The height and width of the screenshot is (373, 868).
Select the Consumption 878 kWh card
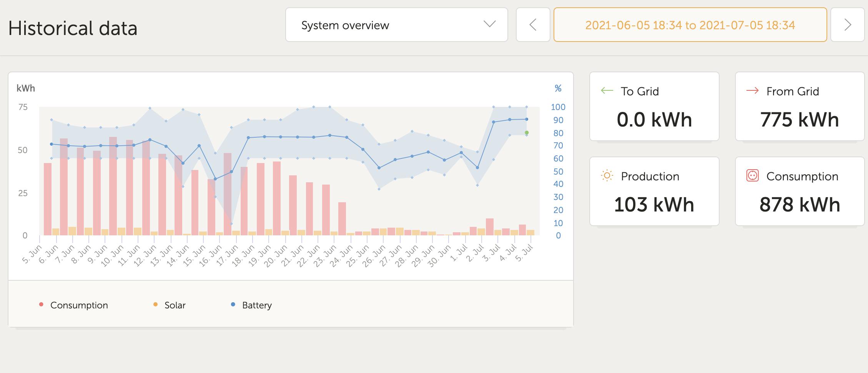click(x=800, y=191)
